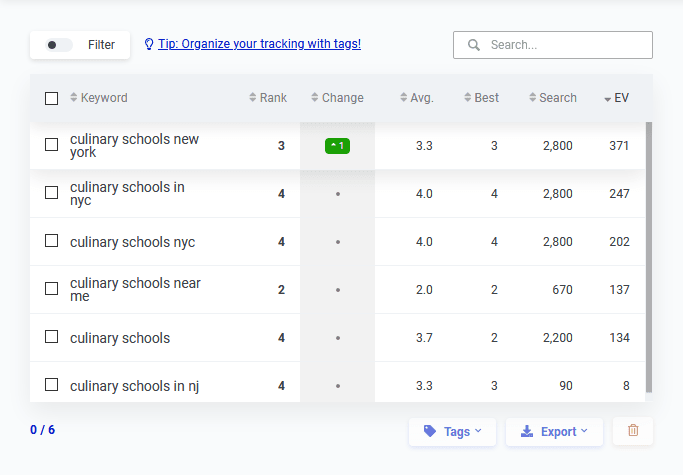Screen dimensions: 683x475
Task: Check the select-all header checkbox
Action: pos(52,98)
